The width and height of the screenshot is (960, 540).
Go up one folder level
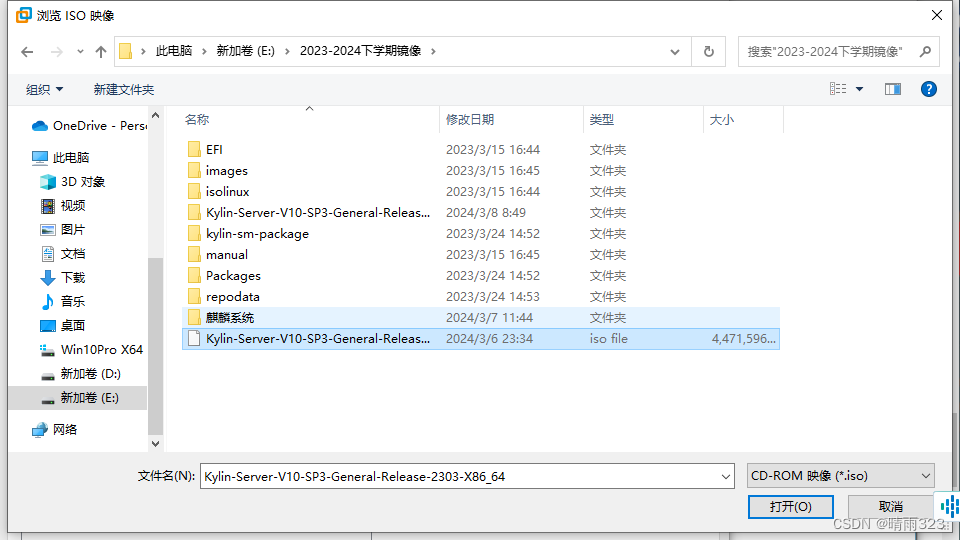pyautogui.click(x=100, y=52)
